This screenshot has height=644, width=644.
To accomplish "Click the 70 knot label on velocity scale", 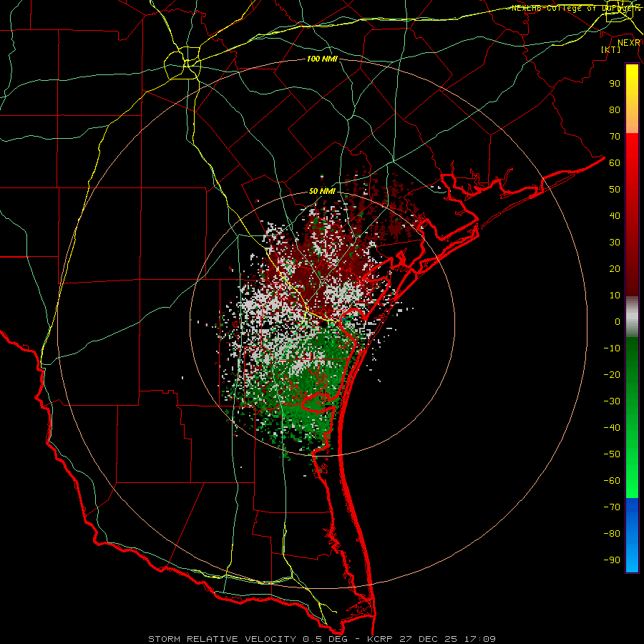I will coord(615,137).
